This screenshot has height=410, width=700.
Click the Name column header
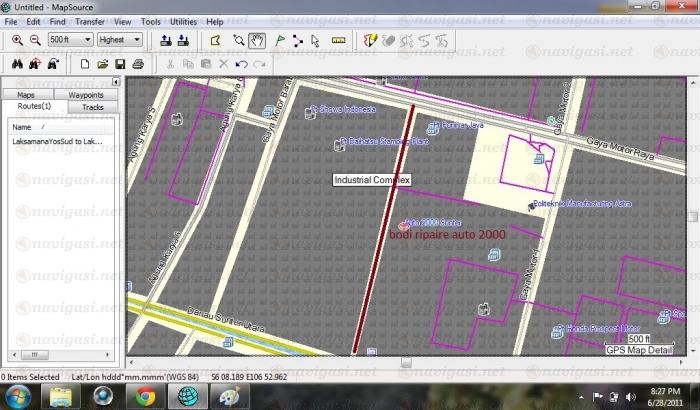[22, 127]
